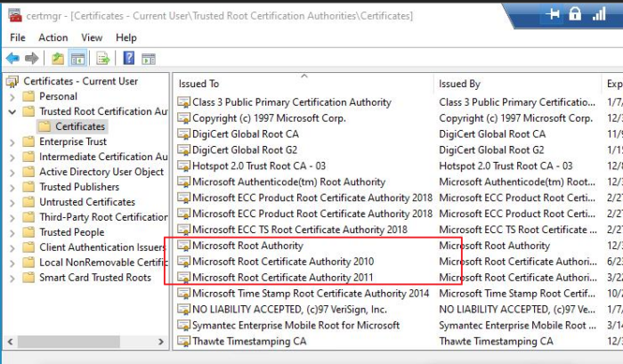Open the Action menu
This screenshot has width=623, height=364.
pyautogui.click(x=53, y=37)
